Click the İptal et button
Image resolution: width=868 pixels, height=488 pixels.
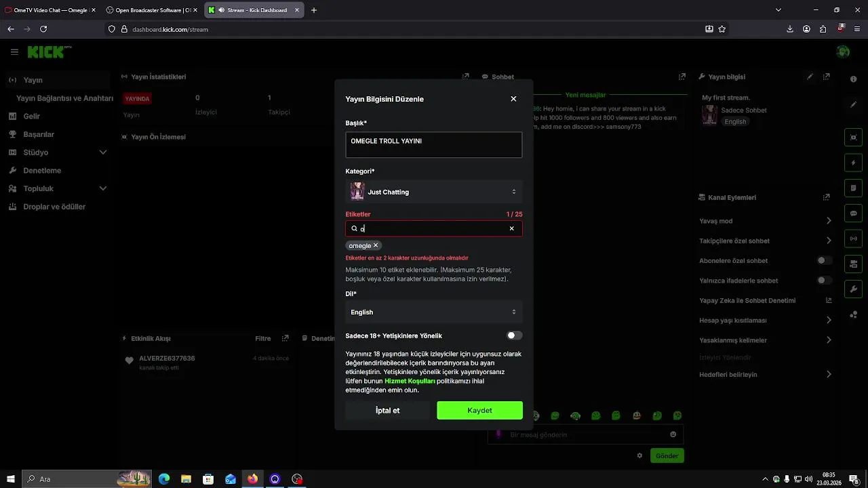[x=388, y=410]
